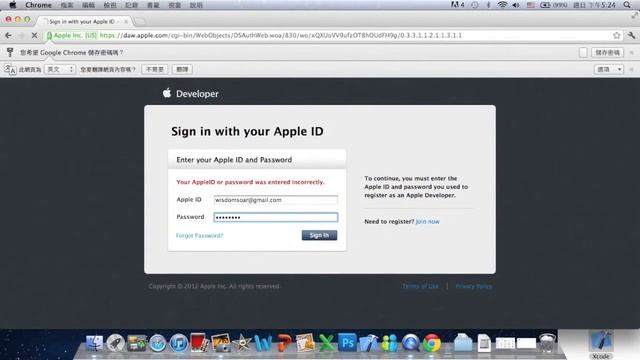Click into the Password field
Viewport: 640px width, 360px height.
276,217
